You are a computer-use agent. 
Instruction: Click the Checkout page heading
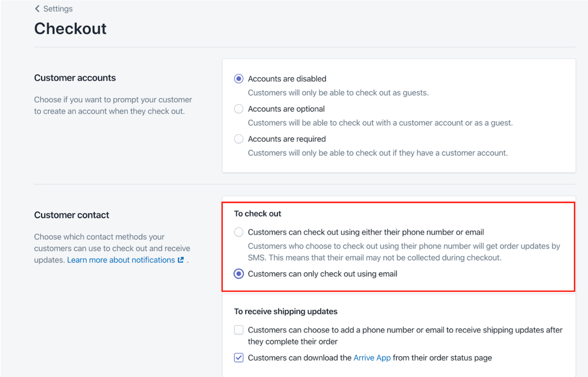[x=70, y=28]
